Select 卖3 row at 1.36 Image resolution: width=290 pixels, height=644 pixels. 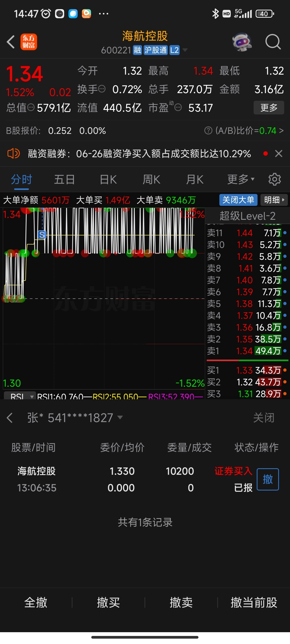pos(247,327)
